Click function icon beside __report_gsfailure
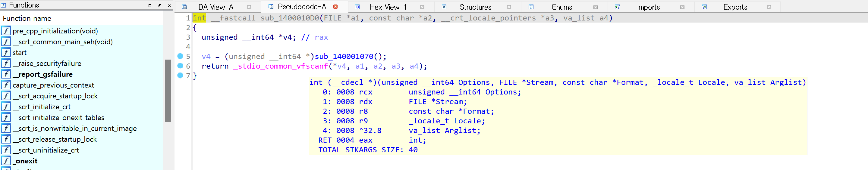This screenshot has width=868, height=170. point(6,74)
